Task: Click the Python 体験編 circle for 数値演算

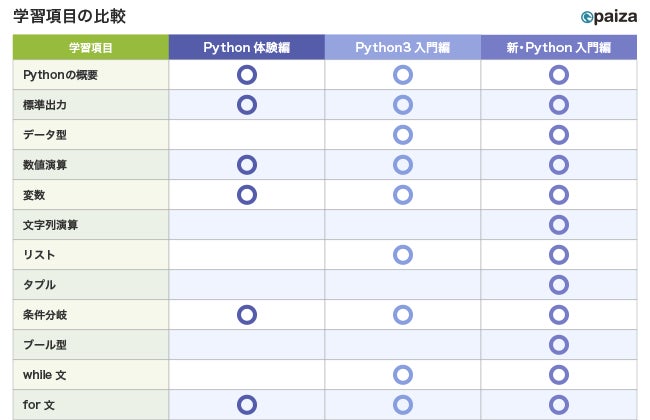Action: coord(247,164)
